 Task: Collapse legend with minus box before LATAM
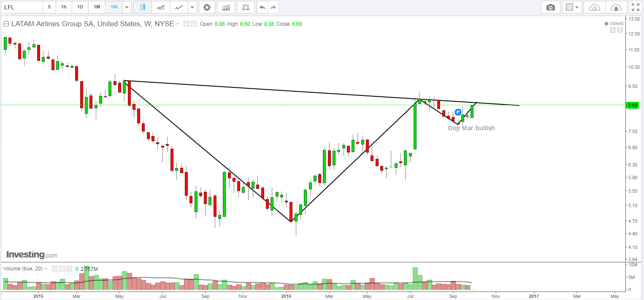(6, 24)
